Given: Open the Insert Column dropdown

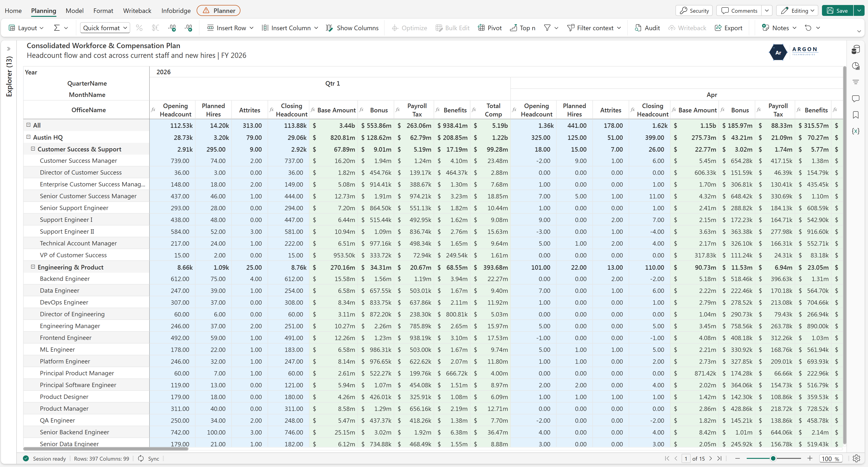Looking at the screenshot, I should [x=290, y=28].
